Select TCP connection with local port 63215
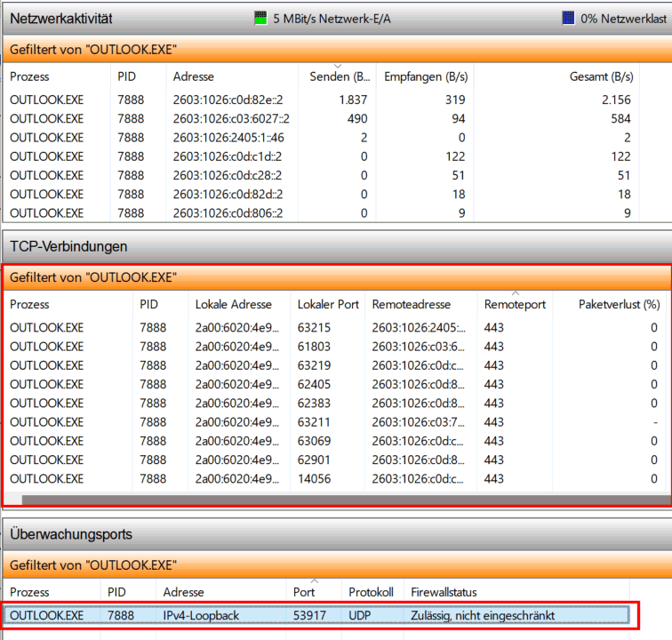 point(335,327)
